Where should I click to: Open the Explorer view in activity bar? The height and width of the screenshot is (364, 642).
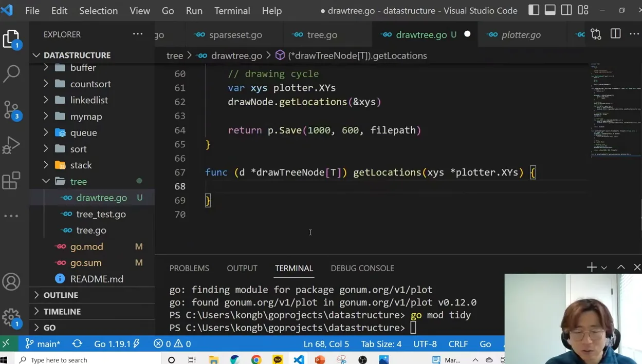11,39
